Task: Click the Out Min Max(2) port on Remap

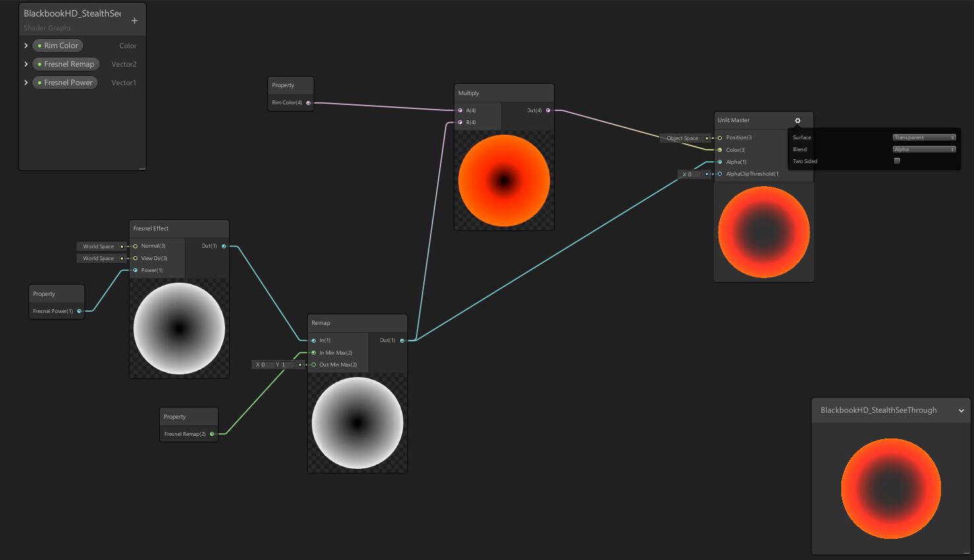Action: [313, 365]
